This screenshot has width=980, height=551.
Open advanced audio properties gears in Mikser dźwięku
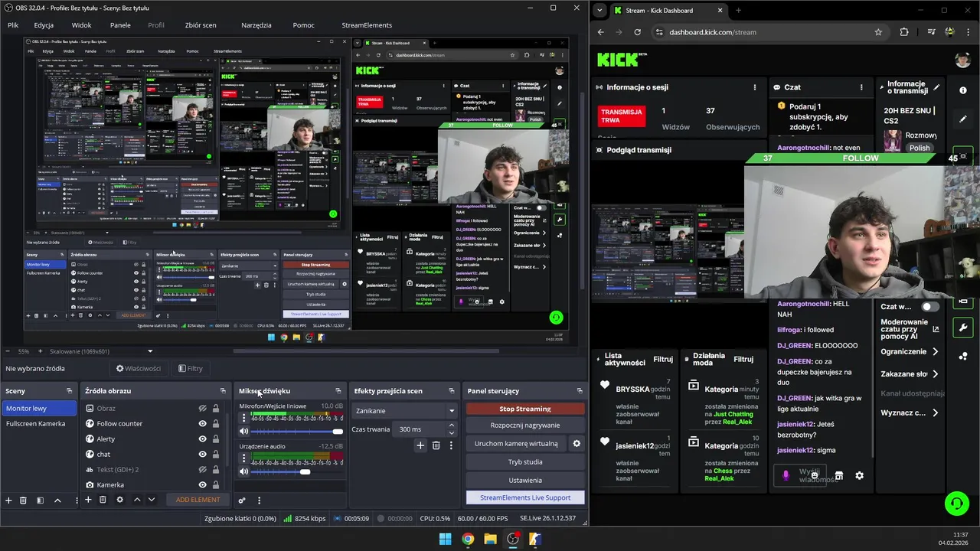pos(242,500)
